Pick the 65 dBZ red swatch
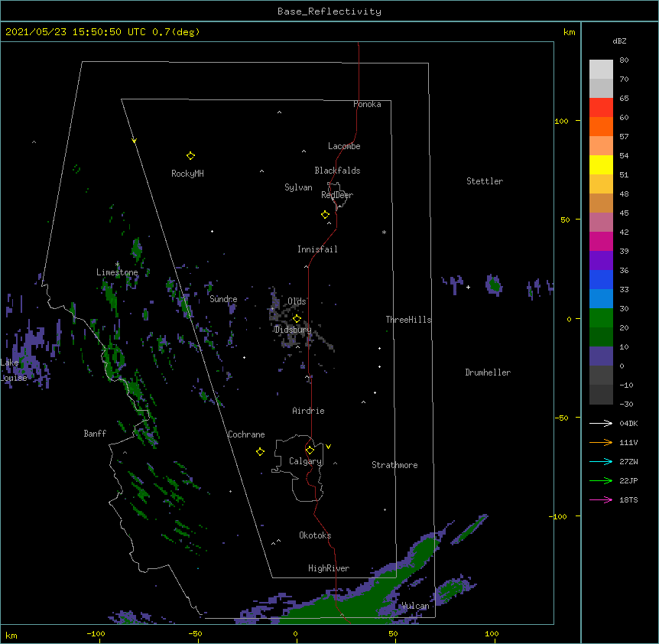The width and height of the screenshot is (659, 644). (601, 108)
